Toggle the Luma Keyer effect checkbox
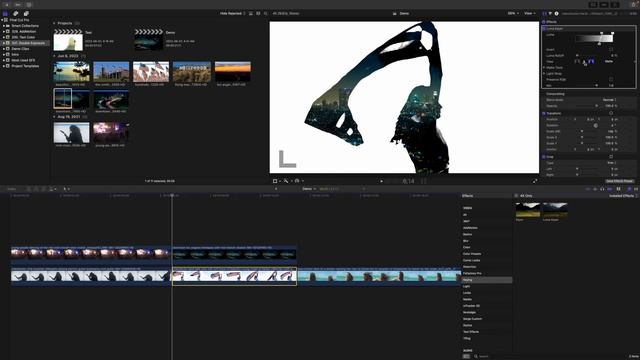The image size is (640, 360). point(544,29)
